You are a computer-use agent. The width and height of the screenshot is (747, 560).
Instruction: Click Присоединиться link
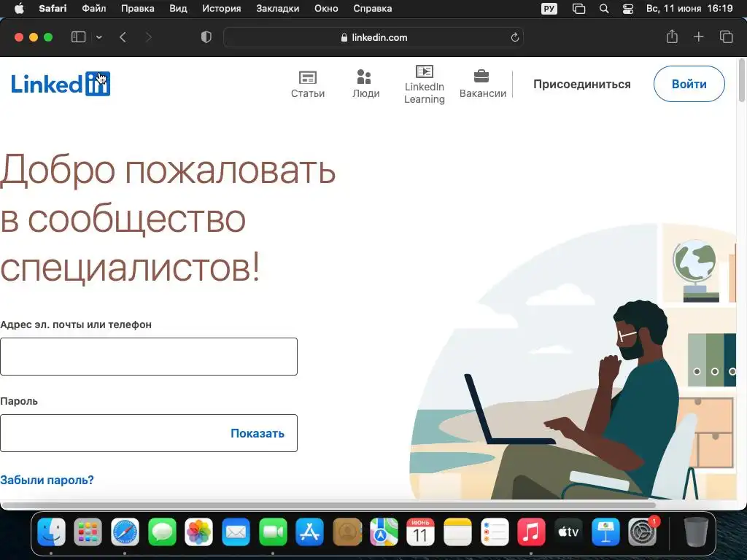point(581,85)
